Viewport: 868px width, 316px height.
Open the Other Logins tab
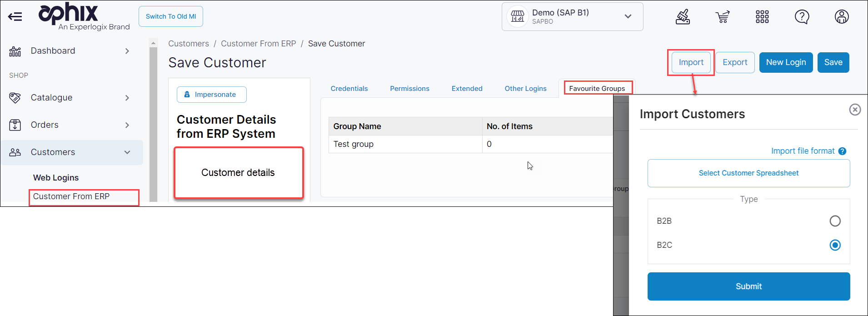coord(525,89)
